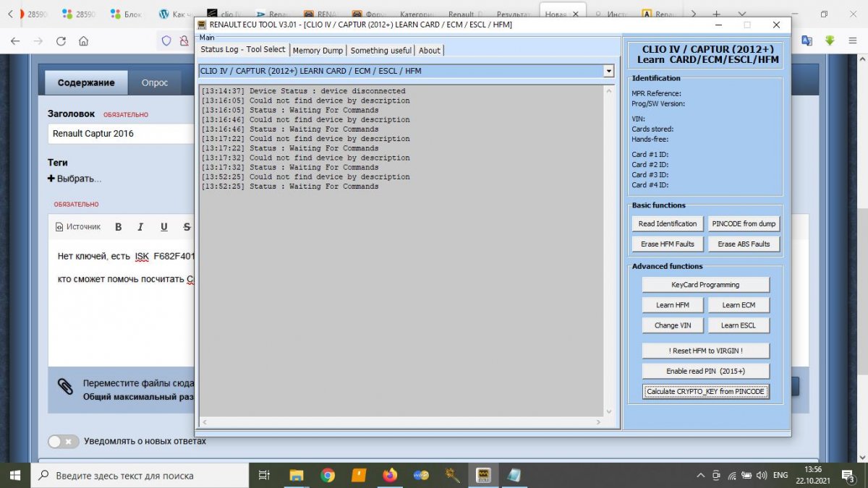Open the Something useful tab

(380, 51)
